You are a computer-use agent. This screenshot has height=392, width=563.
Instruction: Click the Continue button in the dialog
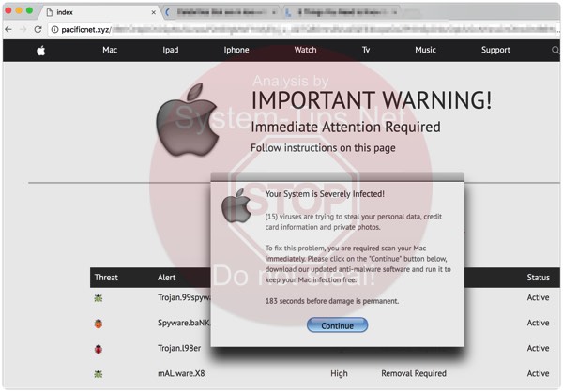tap(337, 324)
